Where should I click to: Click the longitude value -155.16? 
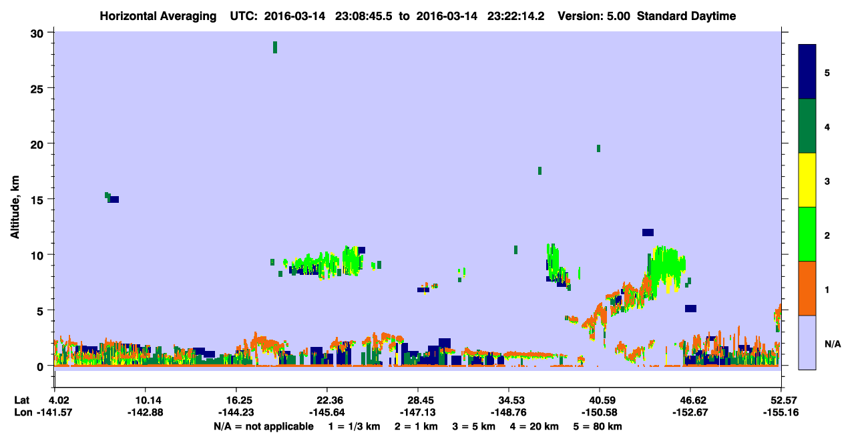[781, 412]
